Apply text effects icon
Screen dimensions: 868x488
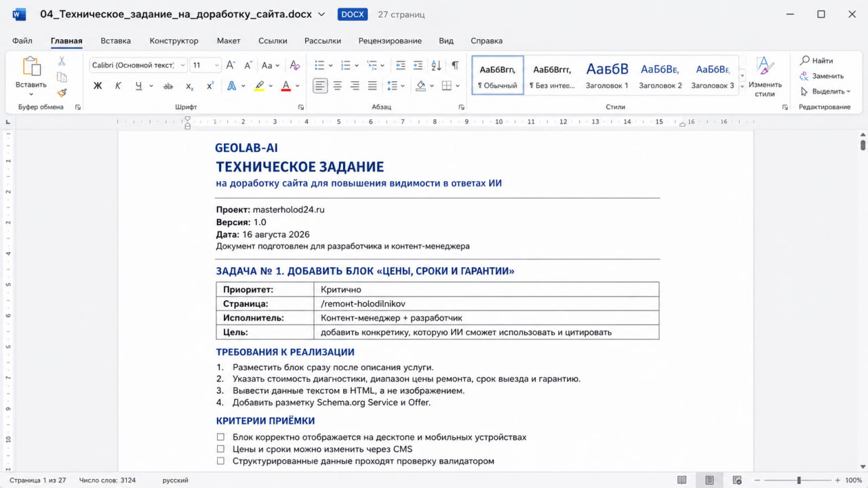232,86
